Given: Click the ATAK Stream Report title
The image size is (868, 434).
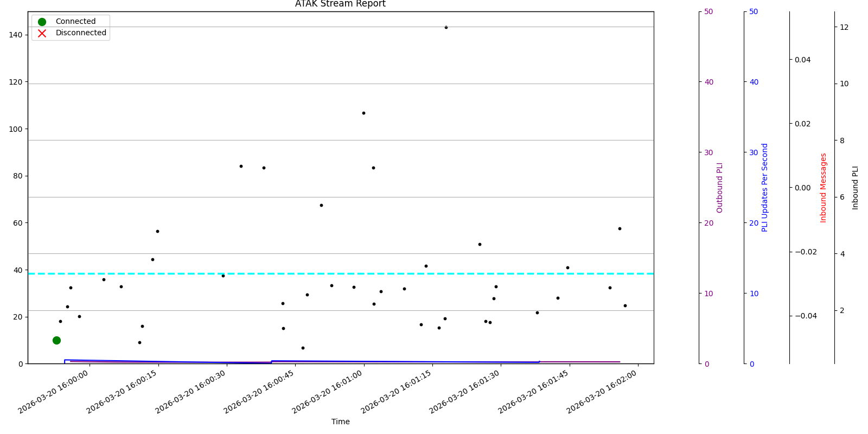Looking at the screenshot, I should pyautogui.click(x=340, y=4).
